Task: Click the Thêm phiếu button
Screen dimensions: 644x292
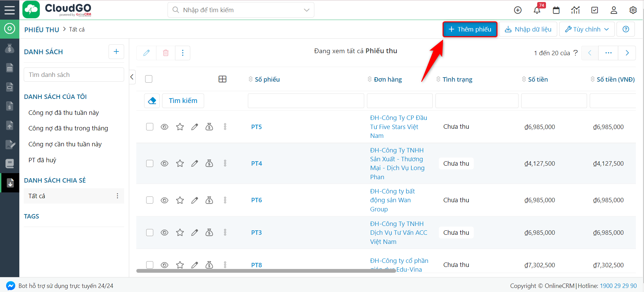Action: tap(470, 29)
